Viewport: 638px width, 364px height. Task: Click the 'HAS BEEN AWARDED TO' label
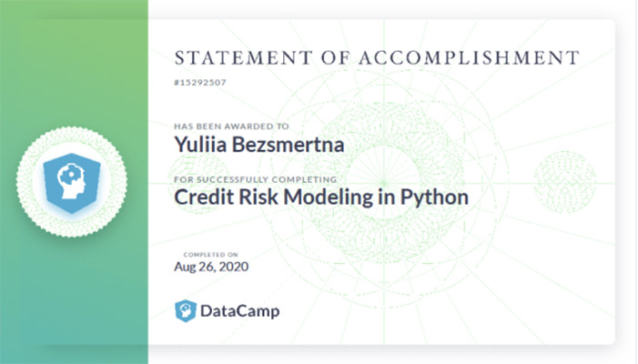pos(231,126)
